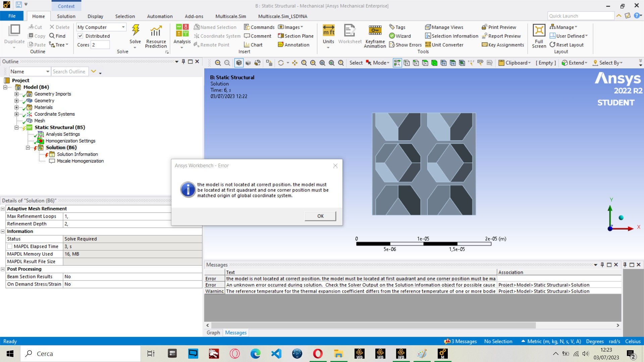Image resolution: width=644 pixels, height=362 pixels.
Task: Insert a Chart
Action: (x=253, y=45)
